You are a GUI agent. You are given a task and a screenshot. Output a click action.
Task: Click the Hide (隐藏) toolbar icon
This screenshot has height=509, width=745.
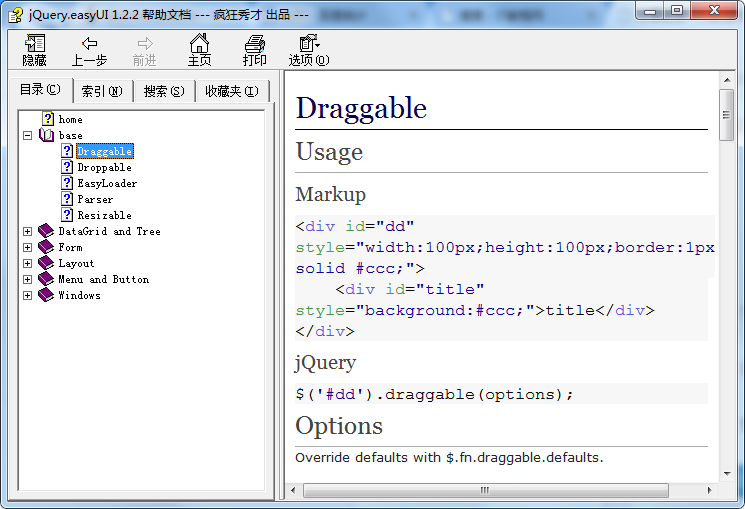[x=35, y=43]
